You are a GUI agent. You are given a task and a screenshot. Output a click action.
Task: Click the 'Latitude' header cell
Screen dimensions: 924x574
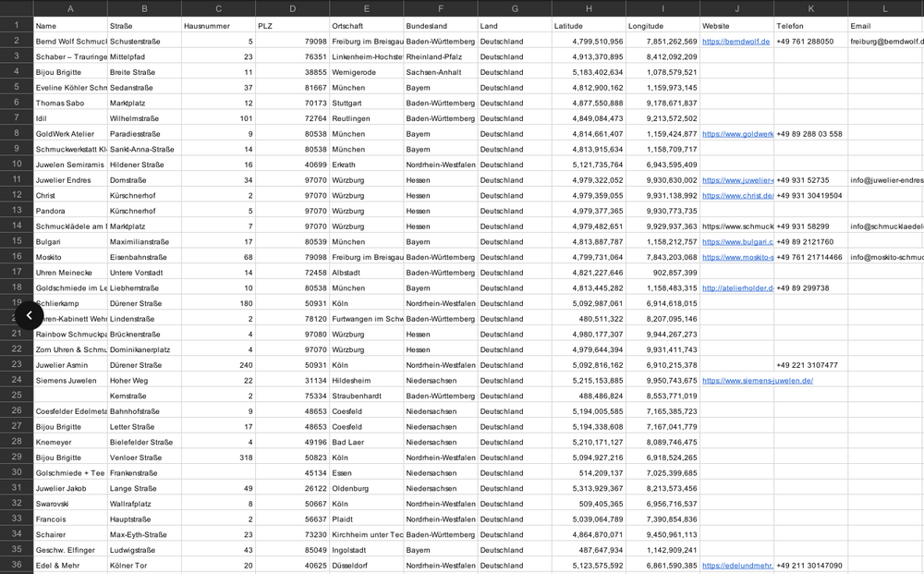click(590, 26)
